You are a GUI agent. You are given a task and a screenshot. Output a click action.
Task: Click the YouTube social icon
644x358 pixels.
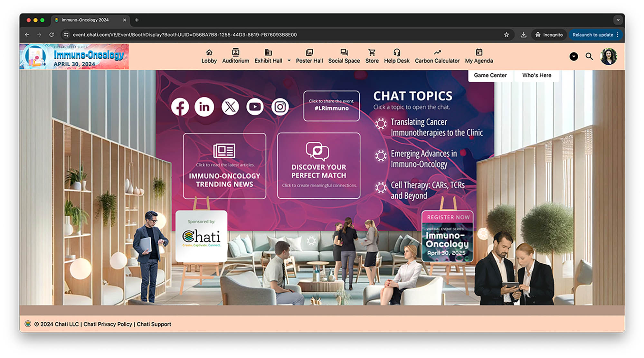(x=255, y=107)
